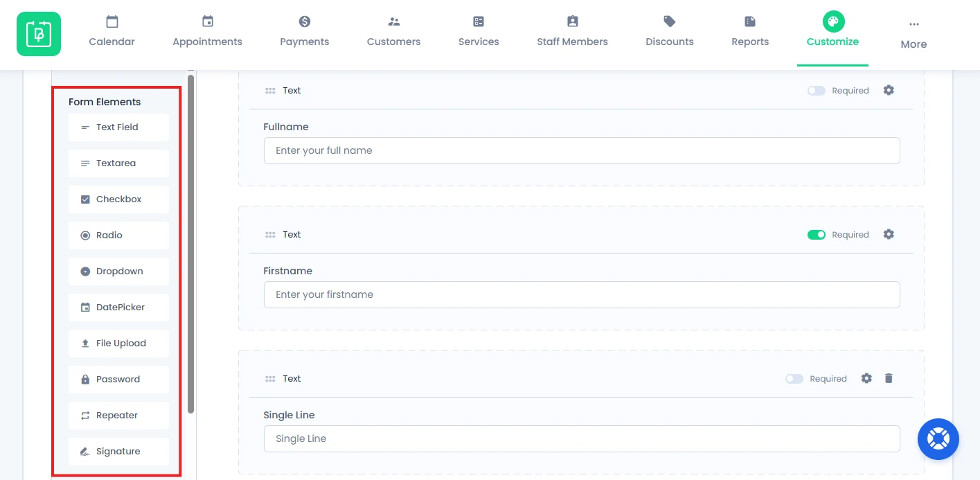Click the Single Line label
Image resolution: width=980 pixels, height=480 pixels.
[289, 415]
